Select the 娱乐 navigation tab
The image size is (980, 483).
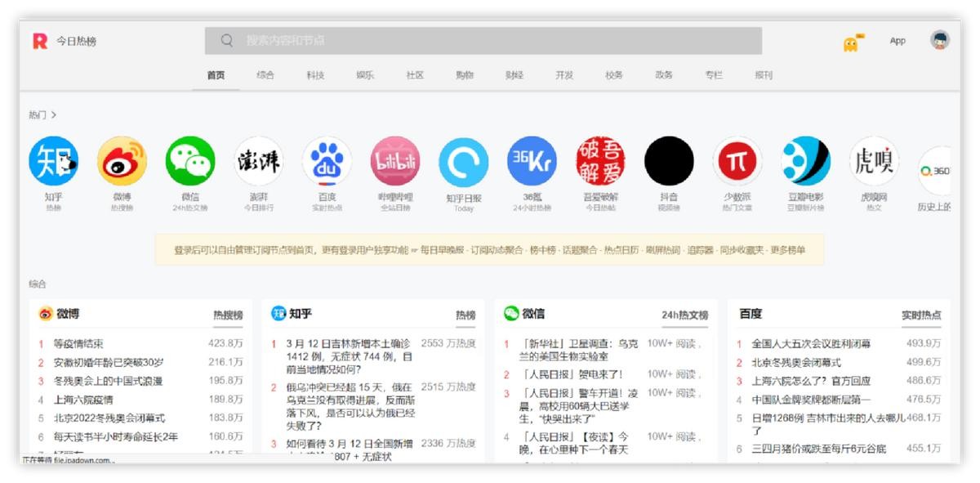(365, 75)
